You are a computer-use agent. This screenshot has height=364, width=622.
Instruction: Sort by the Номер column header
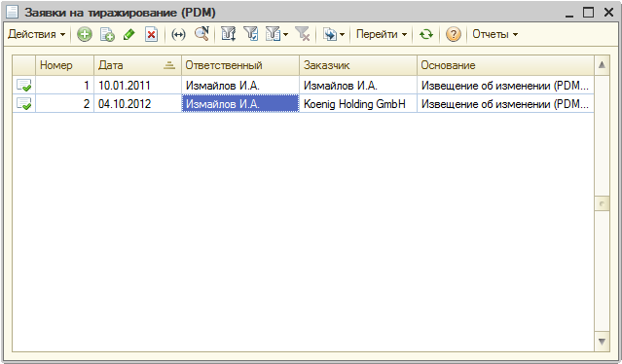[x=64, y=65]
